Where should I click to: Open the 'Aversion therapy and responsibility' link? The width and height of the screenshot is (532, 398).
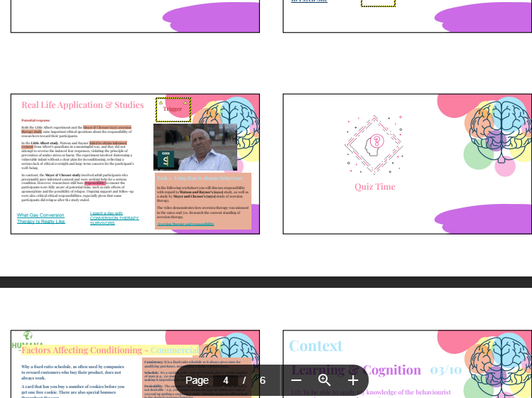[185, 224]
